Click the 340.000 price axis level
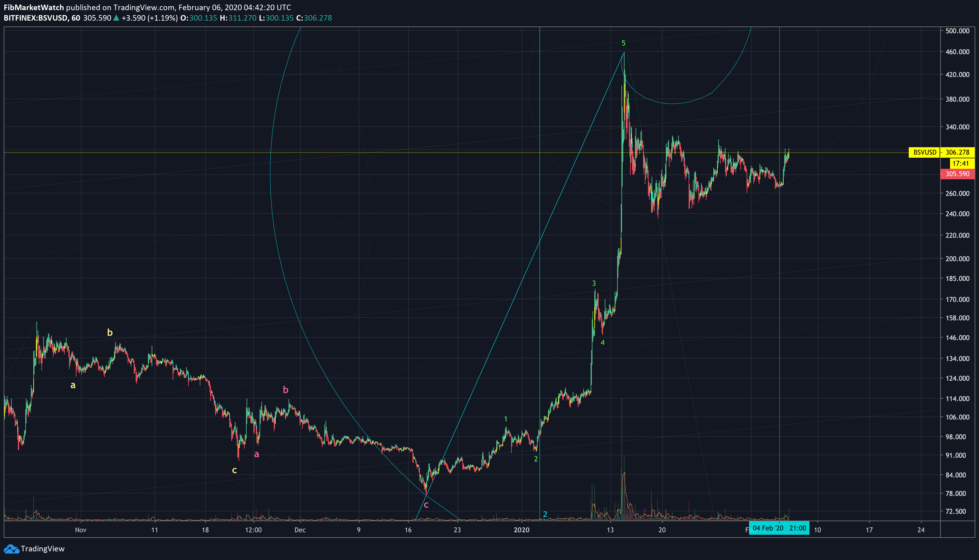The width and height of the screenshot is (979, 560). [957, 127]
